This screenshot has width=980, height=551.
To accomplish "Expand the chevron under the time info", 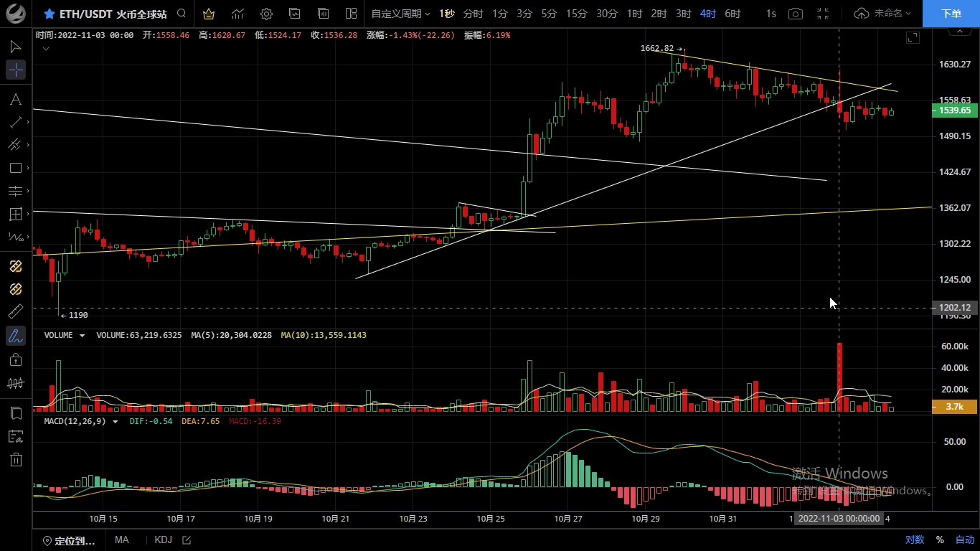I will [46, 49].
